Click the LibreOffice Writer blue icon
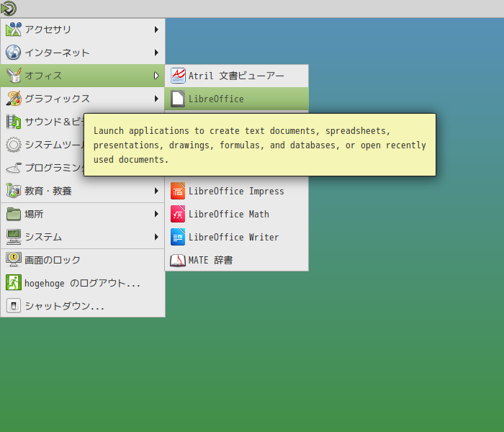This screenshot has height=432, width=504. click(x=178, y=237)
